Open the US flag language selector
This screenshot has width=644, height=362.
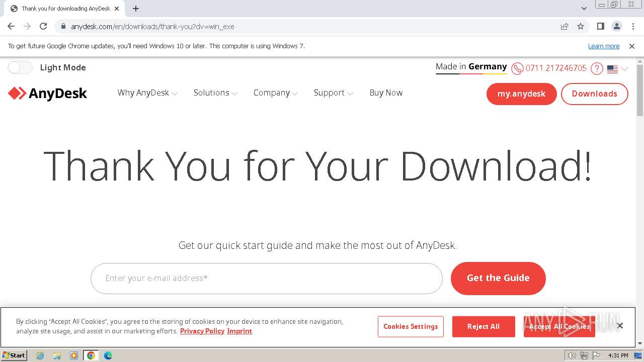coord(617,69)
